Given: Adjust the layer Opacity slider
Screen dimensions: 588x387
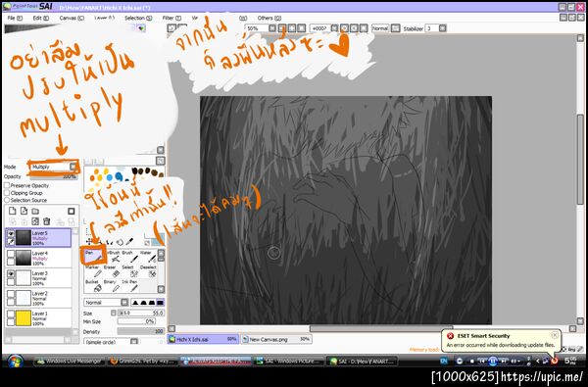Looking at the screenshot, I should [54, 176].
